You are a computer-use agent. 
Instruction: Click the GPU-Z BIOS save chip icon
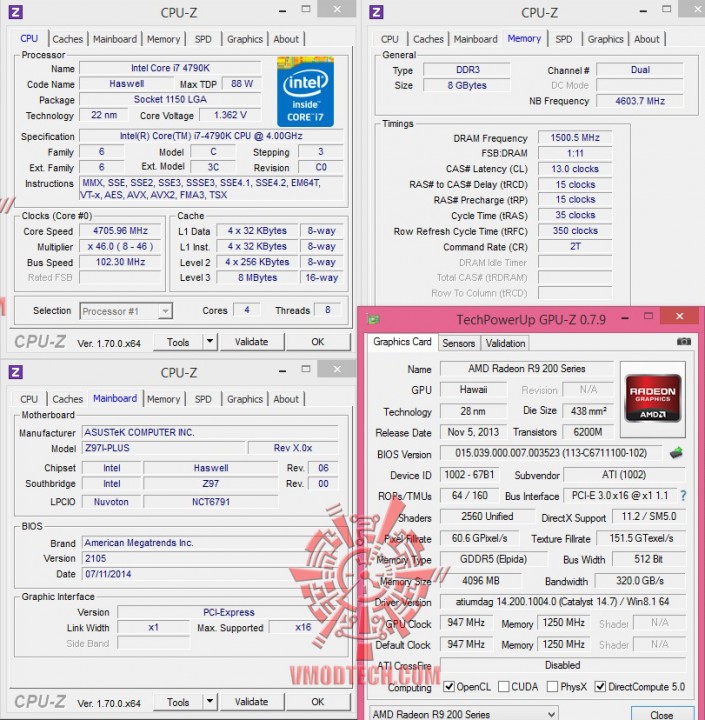coord(676,453)
